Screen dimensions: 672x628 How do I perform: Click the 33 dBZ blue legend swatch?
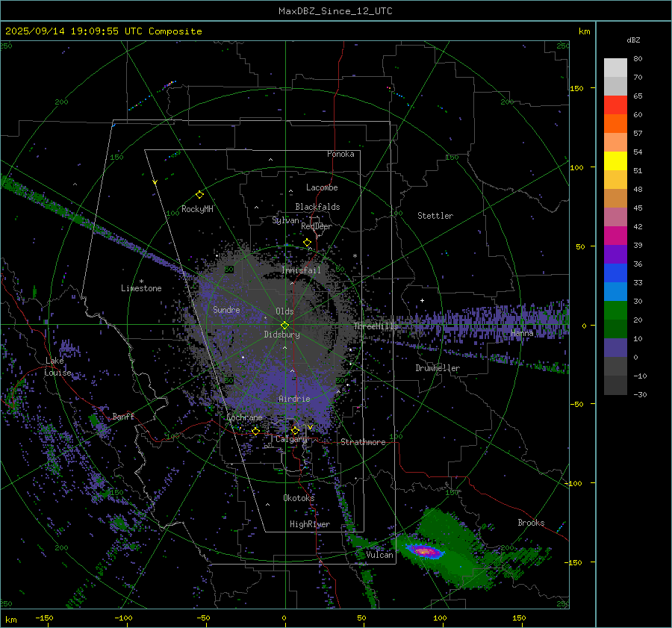click(x=615, y=273)
